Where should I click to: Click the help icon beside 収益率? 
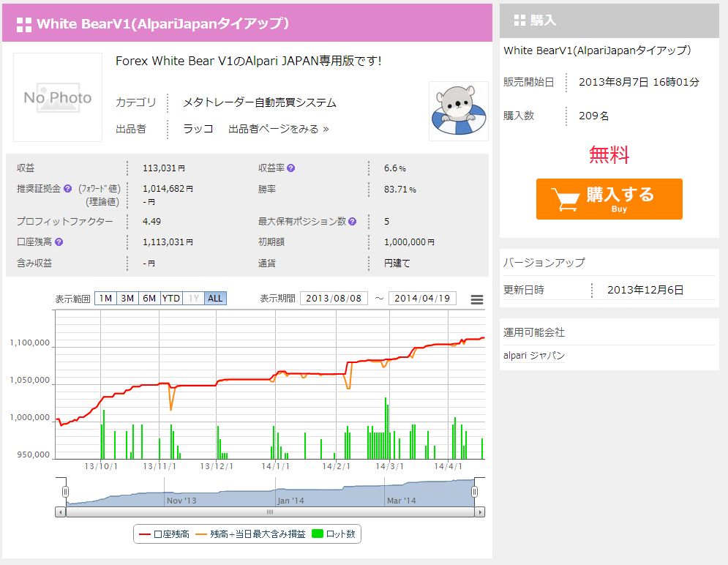290,168
